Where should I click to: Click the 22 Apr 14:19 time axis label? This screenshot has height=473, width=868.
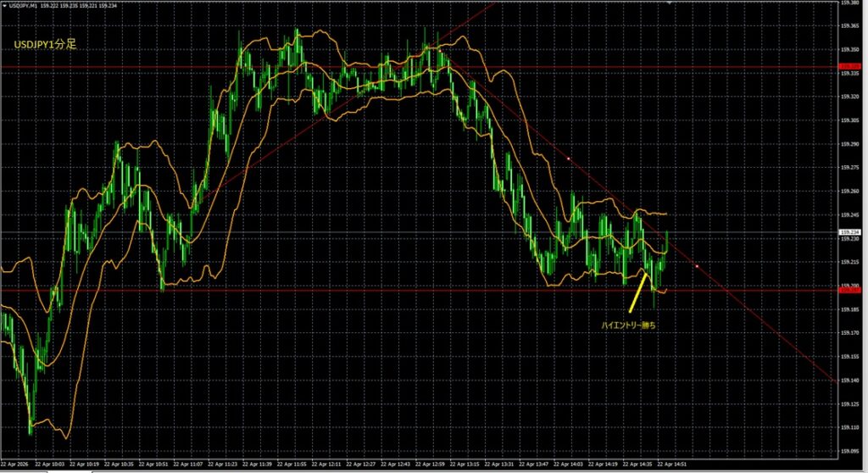[x=603, y=465]
